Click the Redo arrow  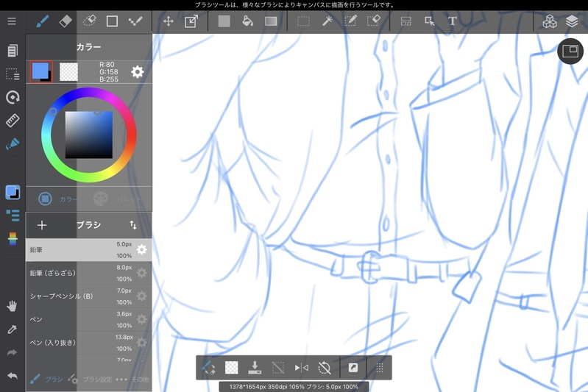point(12,352)
